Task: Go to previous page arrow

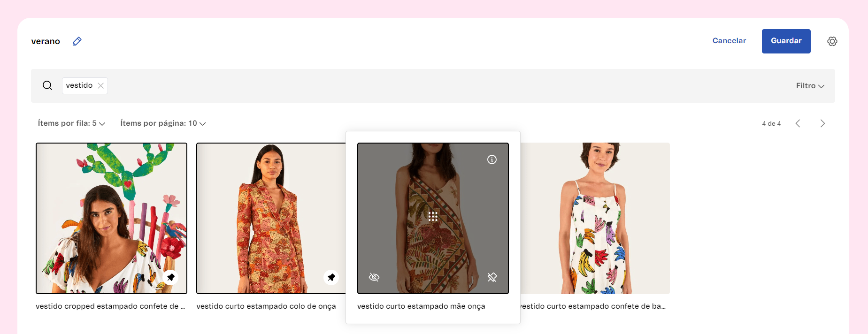Action: pyautogui.click(x=798, y=123)
